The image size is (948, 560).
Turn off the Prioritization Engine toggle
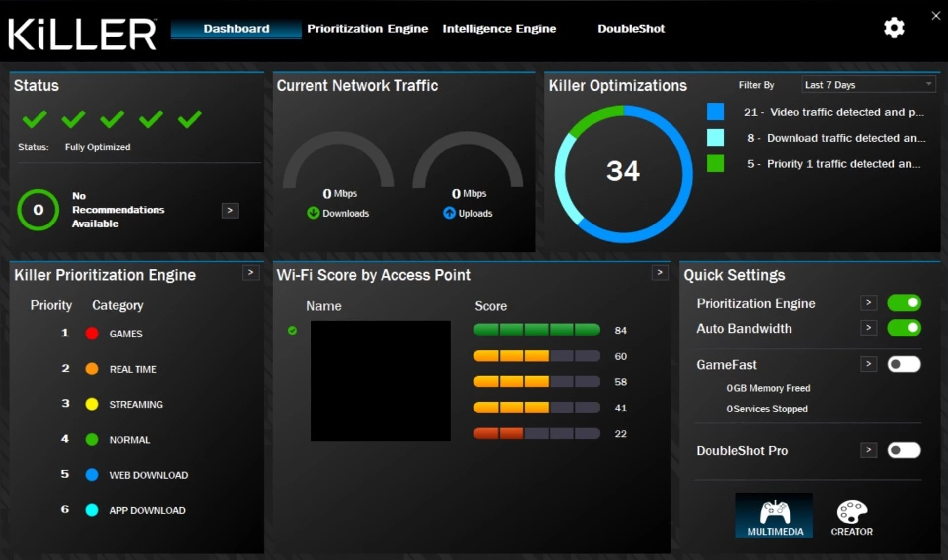[x=904, y=303]
